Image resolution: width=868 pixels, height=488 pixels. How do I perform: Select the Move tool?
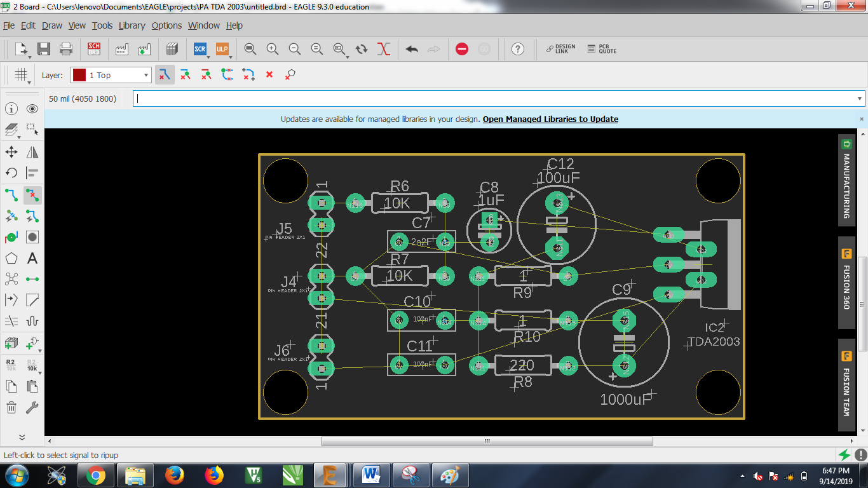(10, 152)
